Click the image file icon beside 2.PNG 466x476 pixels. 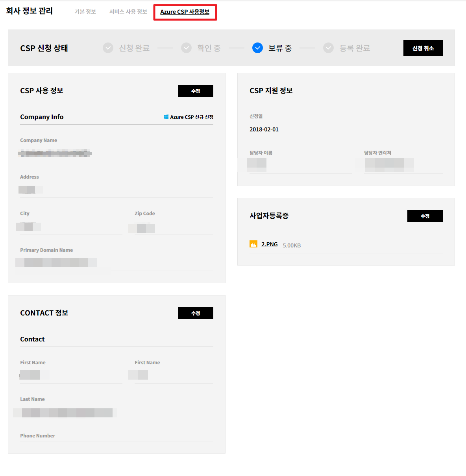coord(253,244)
